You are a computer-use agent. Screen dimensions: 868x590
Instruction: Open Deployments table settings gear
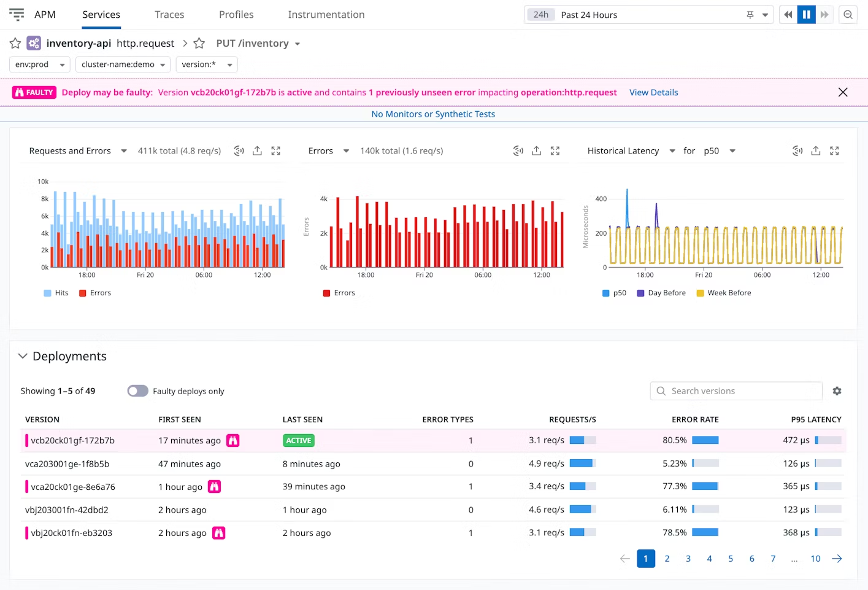click(x=837, y=391)
